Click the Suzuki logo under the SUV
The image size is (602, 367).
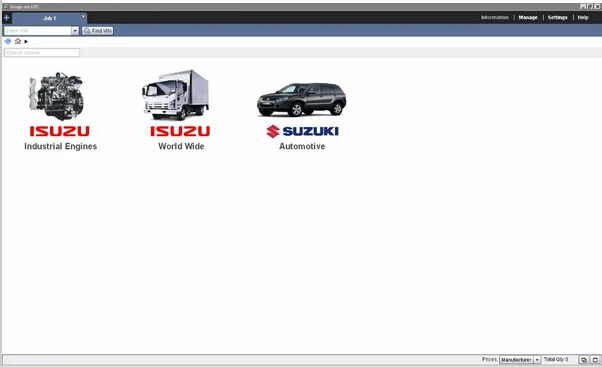[x=302, y=131]
